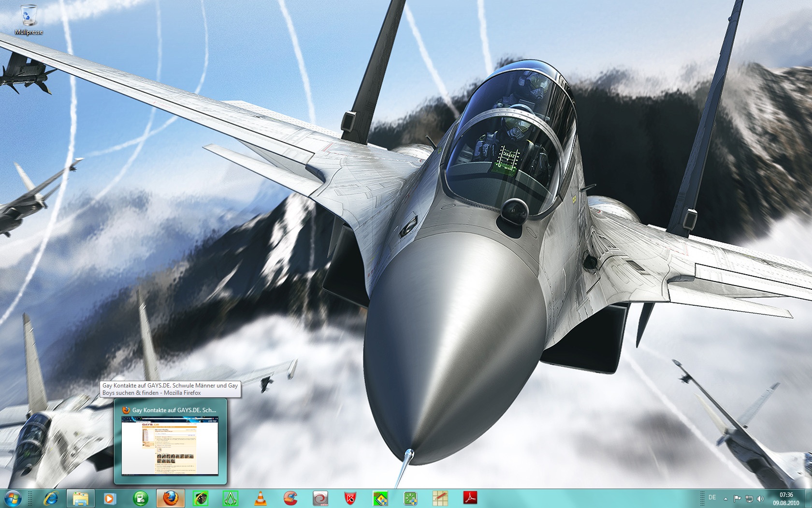Image resolution: width=812 pixels, height=508 pixels.
Task: Launch Internet Explorer from the taskbar
Action: (x=50, y=498)
